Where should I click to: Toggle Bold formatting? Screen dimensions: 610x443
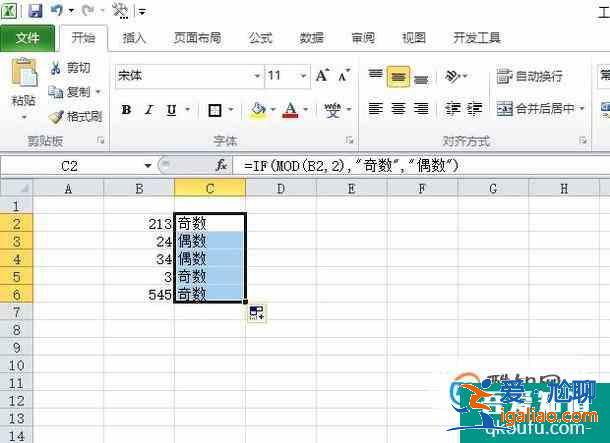point(126,110)
